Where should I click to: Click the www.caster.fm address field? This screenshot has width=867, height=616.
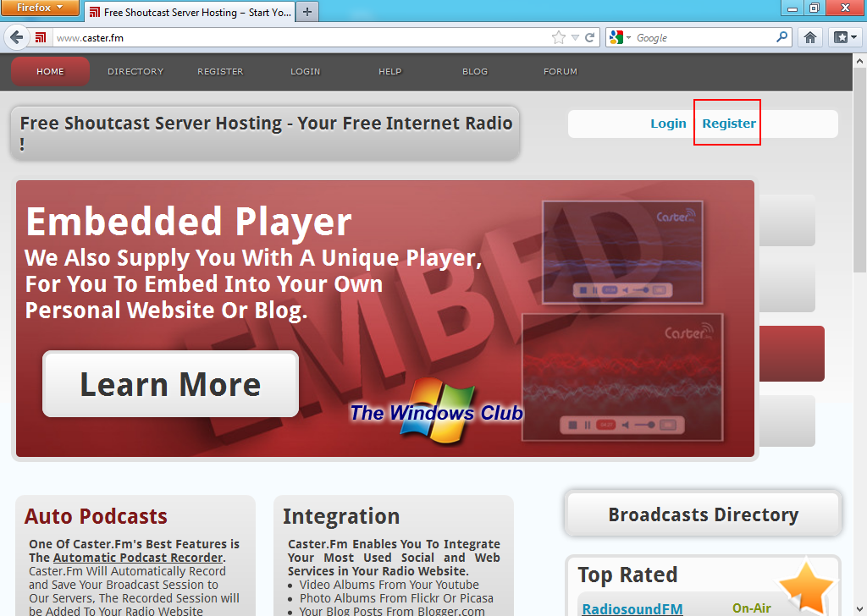coord(299,37)
